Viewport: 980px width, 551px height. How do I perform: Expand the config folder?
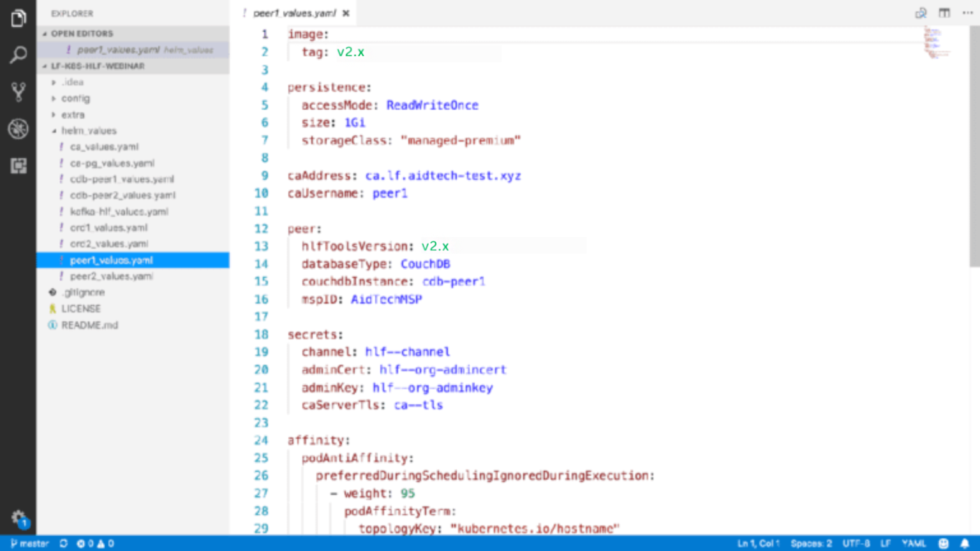point(75,98)
